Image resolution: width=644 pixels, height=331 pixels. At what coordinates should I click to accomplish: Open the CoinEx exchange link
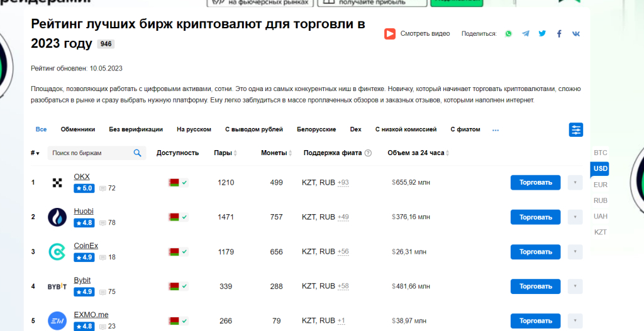pyautogui.click(x=86, y=246)
